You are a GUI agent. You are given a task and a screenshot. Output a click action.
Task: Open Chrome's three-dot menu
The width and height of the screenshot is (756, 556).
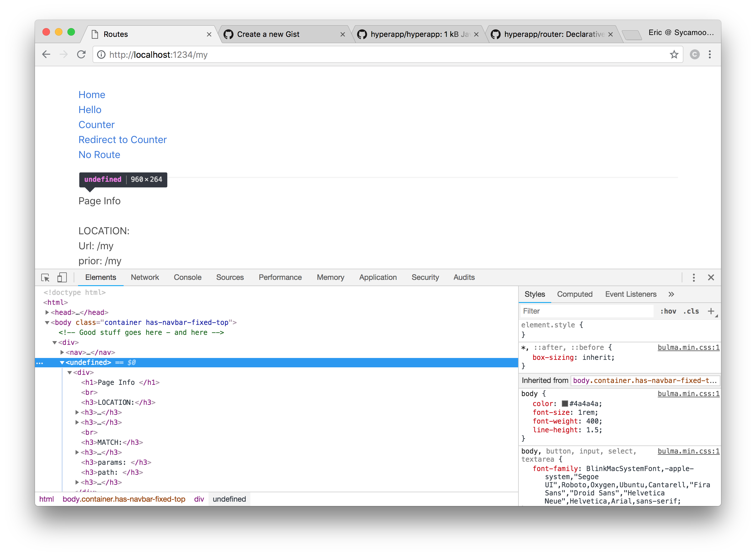tap(709, 55)
